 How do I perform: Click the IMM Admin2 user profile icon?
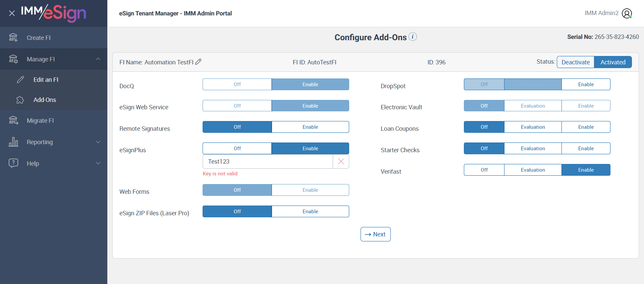tap(627, 13)
